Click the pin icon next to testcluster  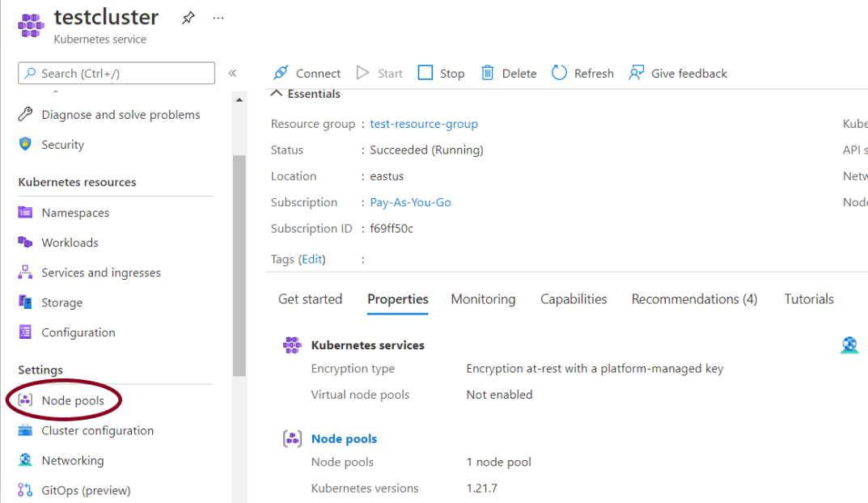click(x=188, y=18)
